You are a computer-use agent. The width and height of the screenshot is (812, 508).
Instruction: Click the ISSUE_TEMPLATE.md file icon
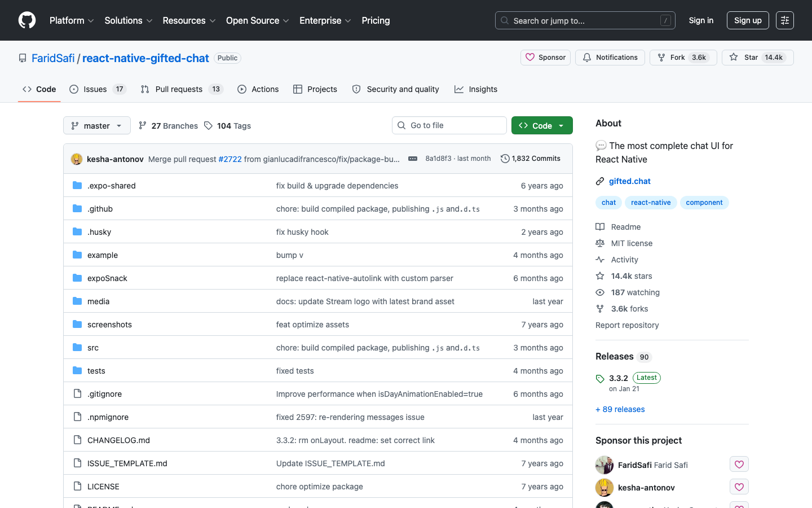(x=77, y=463)
